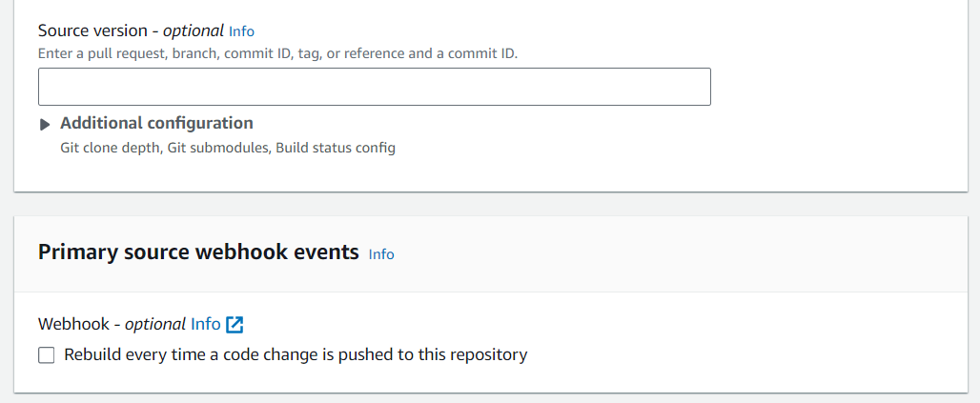The image size is (980, 403).
Task: Open Info link next to Source version
Action: 241,31
